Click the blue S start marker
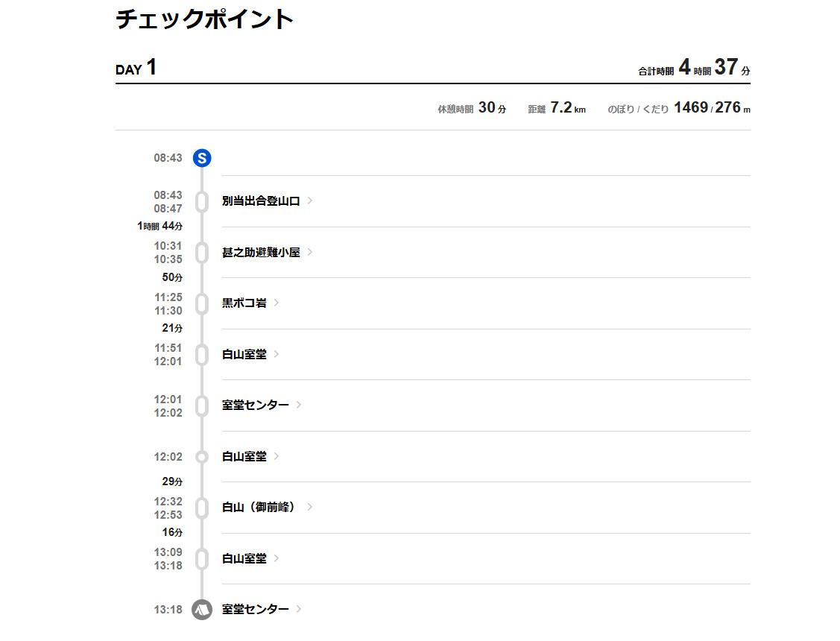The image size is (840, 641). (x=202, y=158)
